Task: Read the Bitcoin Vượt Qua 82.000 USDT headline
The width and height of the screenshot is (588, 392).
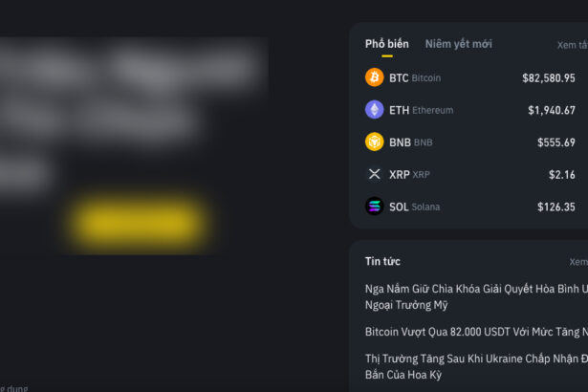Action: click(475, 332)
